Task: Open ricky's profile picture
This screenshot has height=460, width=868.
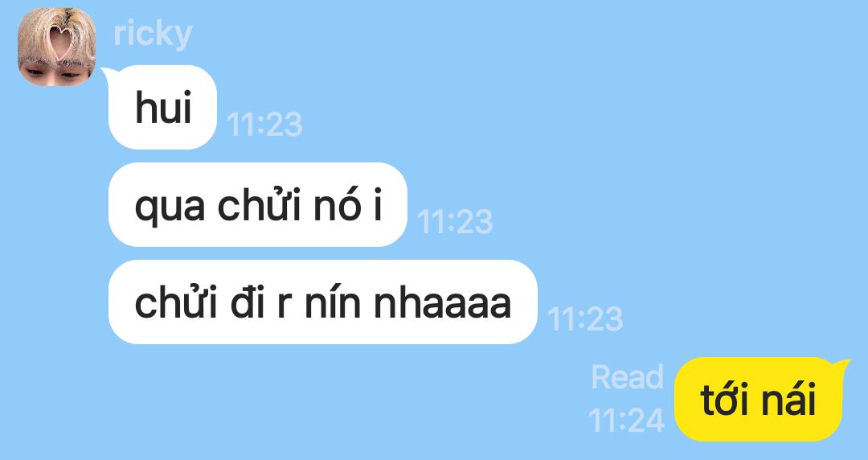Action: pyautogui.click(x=56, y=47)
